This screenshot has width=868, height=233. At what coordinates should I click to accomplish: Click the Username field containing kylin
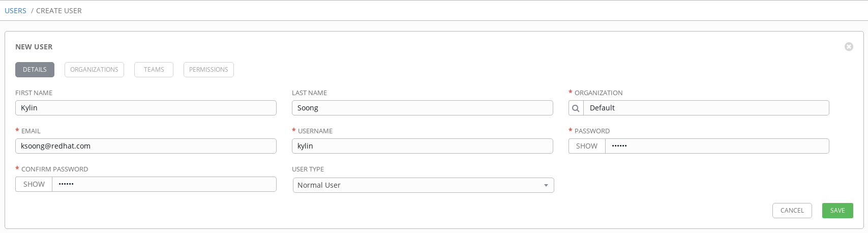423,146
